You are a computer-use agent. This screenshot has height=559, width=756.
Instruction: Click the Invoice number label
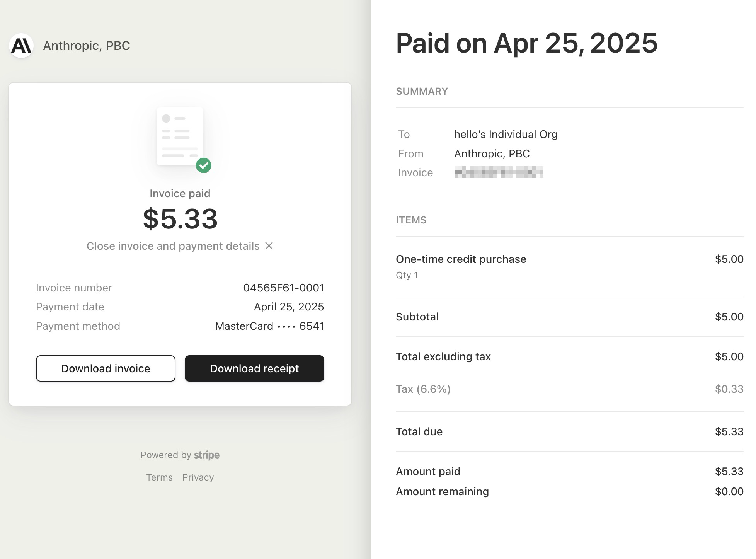[x=74, y=288]
